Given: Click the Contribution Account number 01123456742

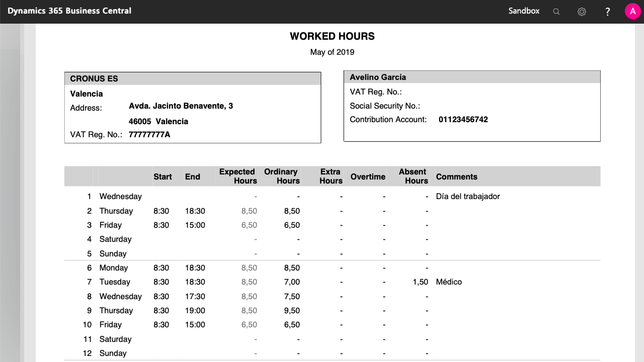Looking at the screenshot, I should coord(464,119).
